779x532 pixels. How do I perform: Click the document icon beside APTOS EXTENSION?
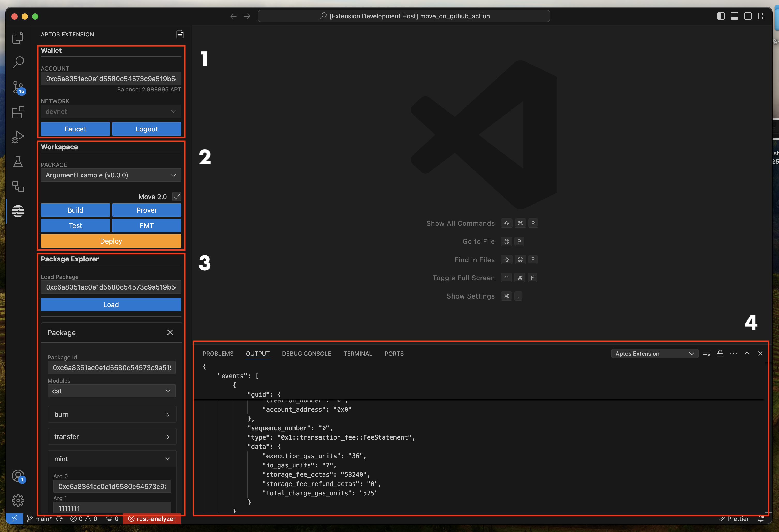click(x=180, y=35)
